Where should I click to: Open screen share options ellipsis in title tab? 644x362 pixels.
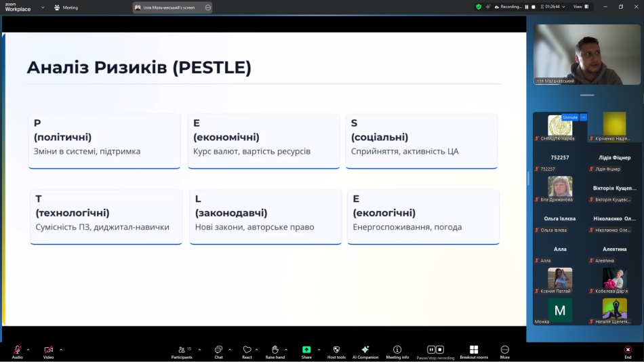(207, 7)
